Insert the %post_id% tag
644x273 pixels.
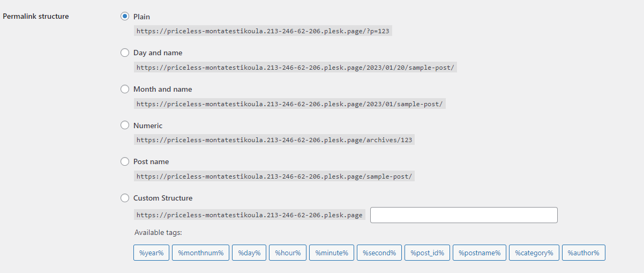point(428,253)
